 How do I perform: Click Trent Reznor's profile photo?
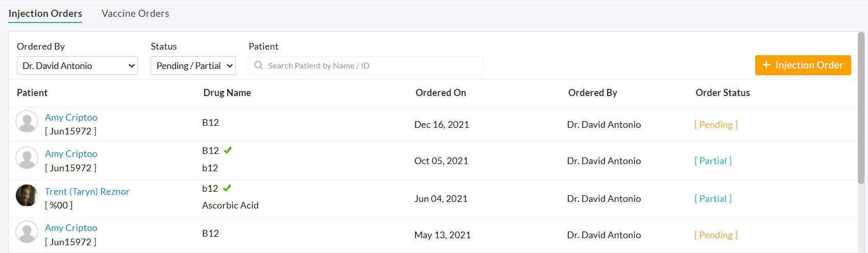click(27, 196)
